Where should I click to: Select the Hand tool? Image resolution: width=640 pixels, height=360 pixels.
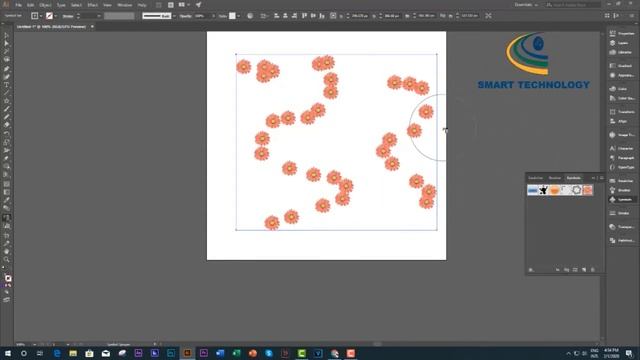[x=6, y=251]
